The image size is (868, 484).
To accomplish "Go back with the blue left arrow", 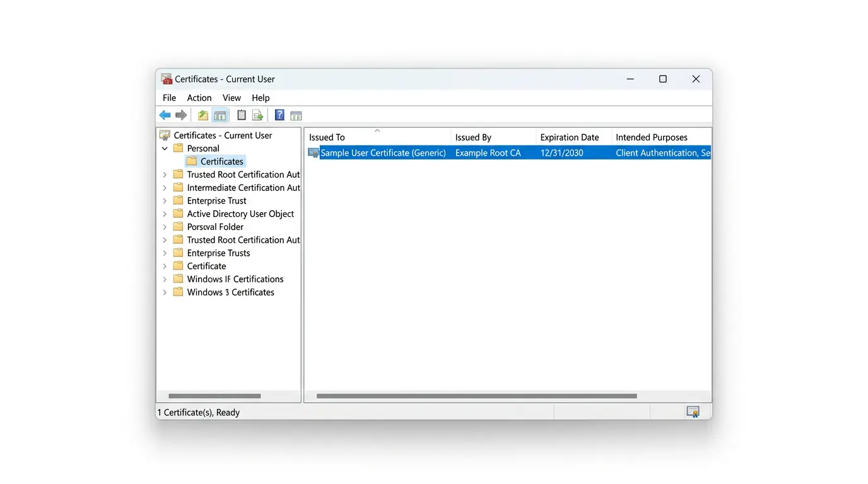I will [x=165, y=115].
